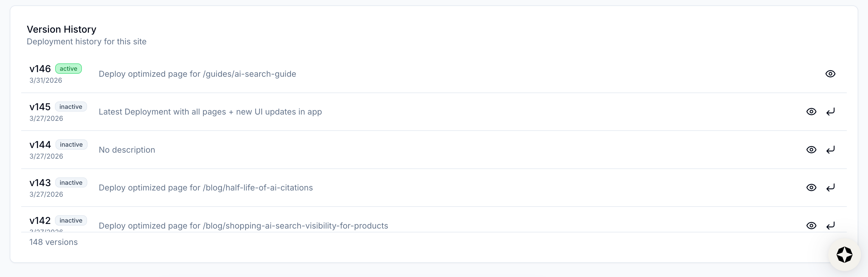Image resolution: width=868 pixels, height=277 pixels.
Task: Open preview for v142 deployment
Action: pyautogui.click(x=811, y=226)
